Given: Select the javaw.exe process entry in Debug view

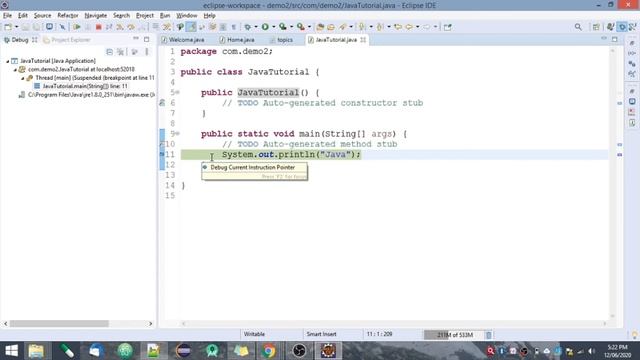Looking at the screenshot, I should (x=87, y=95).
